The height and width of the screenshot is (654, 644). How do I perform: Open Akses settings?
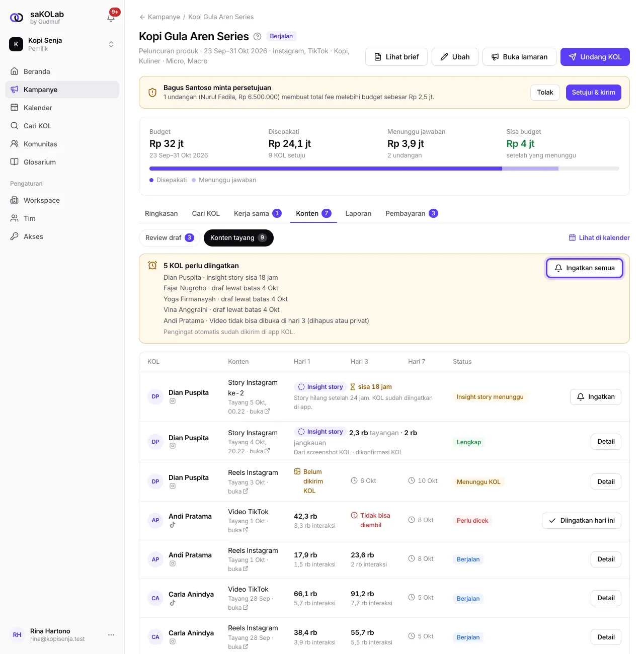pyautogui.click(x=62, y=236)
